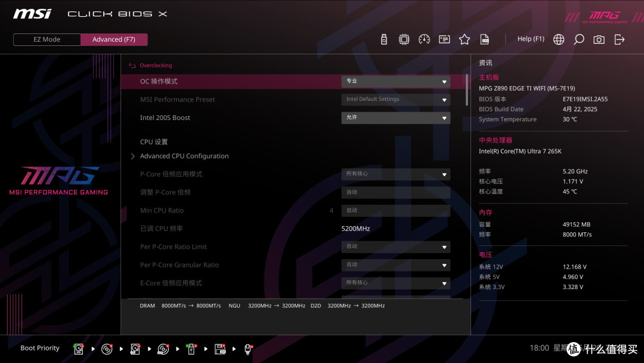Click the Overclocking breadcrumb link
This screenshot has height=363, width=644.
coord(156,65)
